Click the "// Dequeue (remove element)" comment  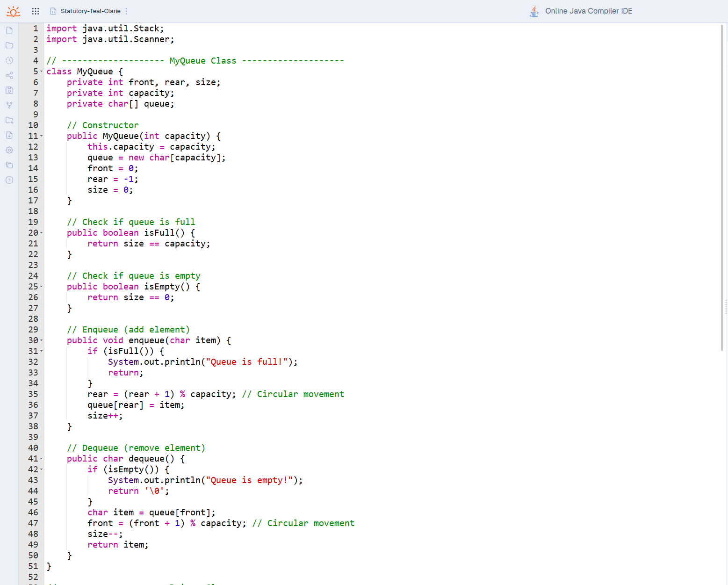(136, 448)
